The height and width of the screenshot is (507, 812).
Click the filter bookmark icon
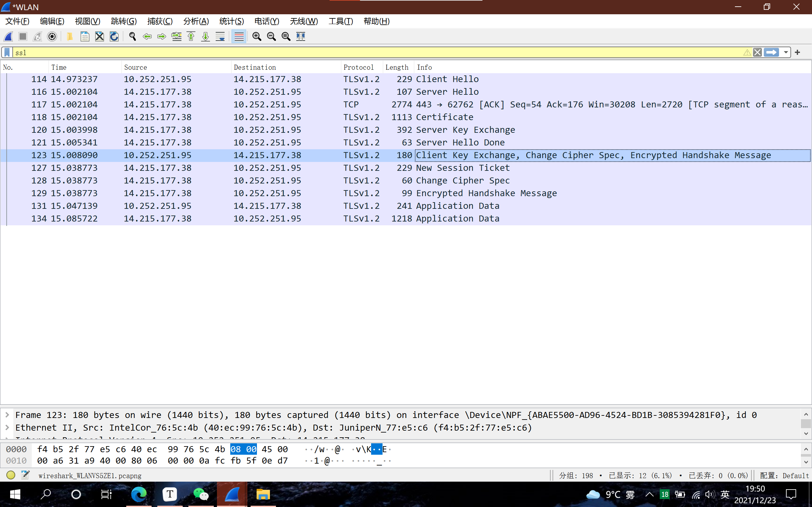7,52
